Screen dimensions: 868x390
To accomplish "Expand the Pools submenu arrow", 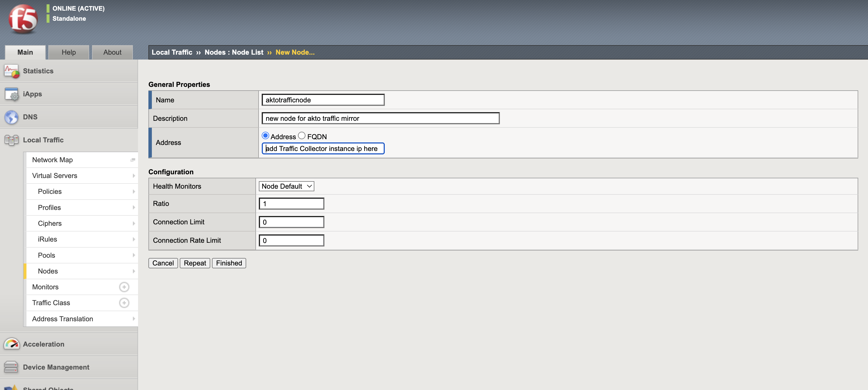I will pyautogui.click(x=133, y=255).
